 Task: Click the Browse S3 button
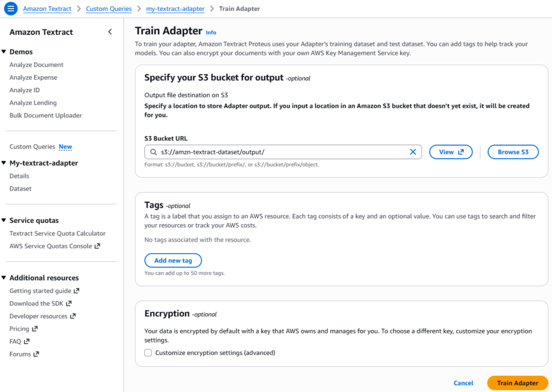pos(513,152)
